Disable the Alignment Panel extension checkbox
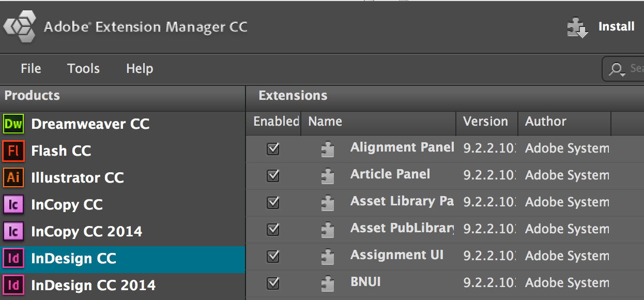Image resolution: width=644 pixels, height=300 pixels. 273,149
